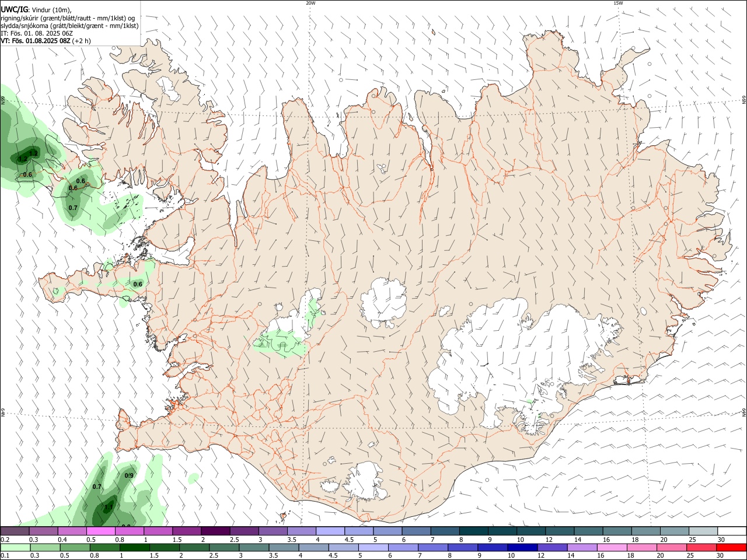The image size is (747, 560).
Task: Select the hot pink rain swatch between 20 and 25
Action: point(672,547)
